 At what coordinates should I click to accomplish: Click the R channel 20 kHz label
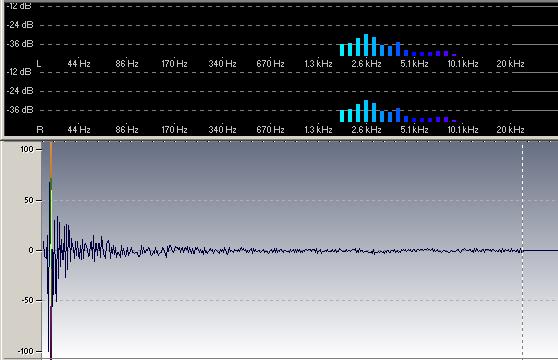[510, 130]
